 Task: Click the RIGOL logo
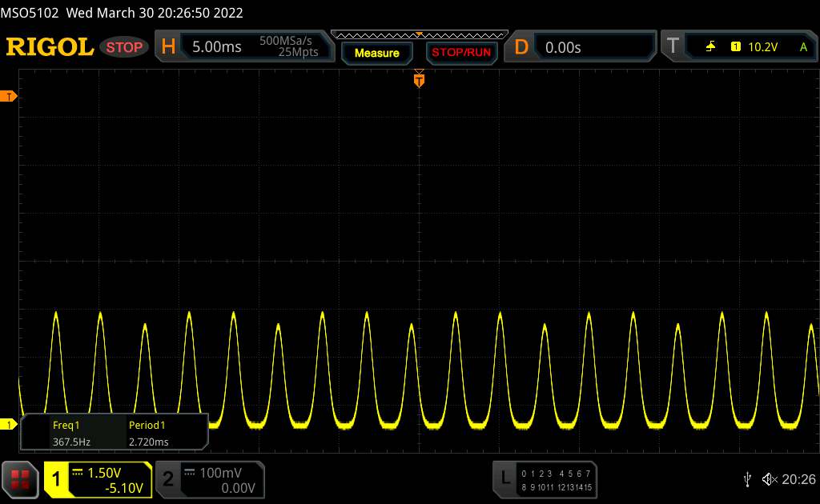[50, 46]
